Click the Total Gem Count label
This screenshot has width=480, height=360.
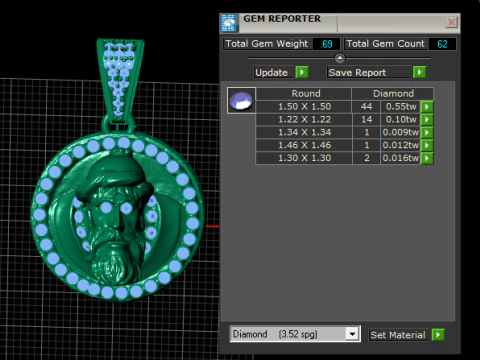tap(385, 44)
